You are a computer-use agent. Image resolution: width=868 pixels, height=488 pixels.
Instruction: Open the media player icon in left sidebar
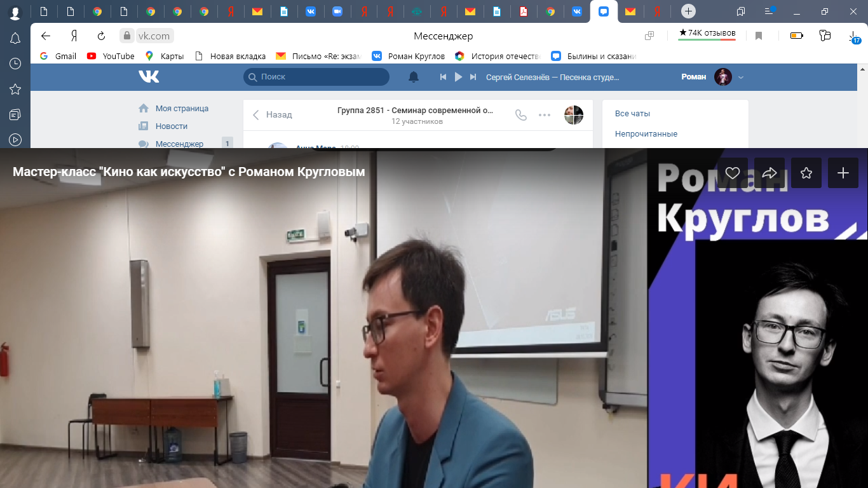15,139
